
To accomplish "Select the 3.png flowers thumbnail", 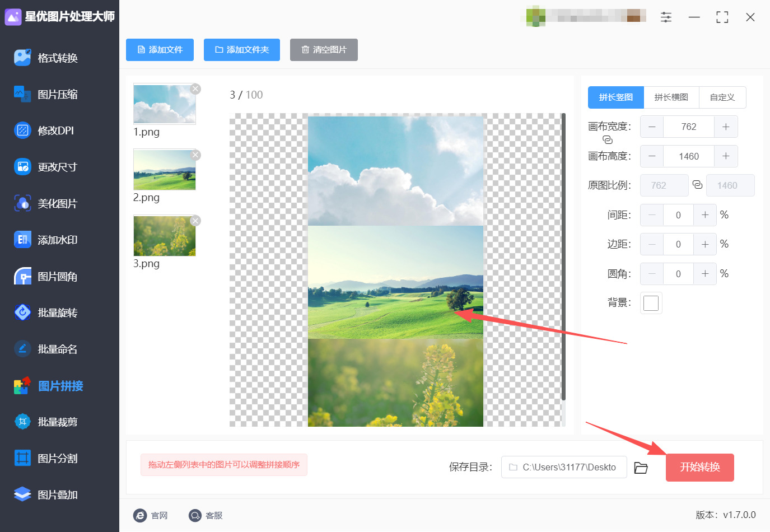I will click(165, 236).
